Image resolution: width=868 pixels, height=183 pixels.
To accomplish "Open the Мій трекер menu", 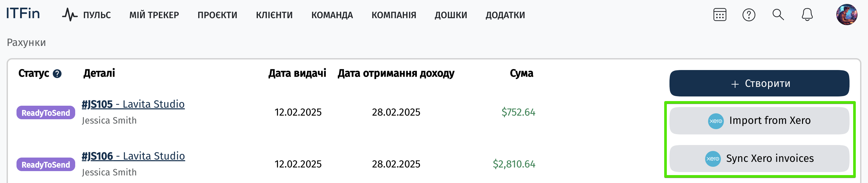I will point(154,15).
